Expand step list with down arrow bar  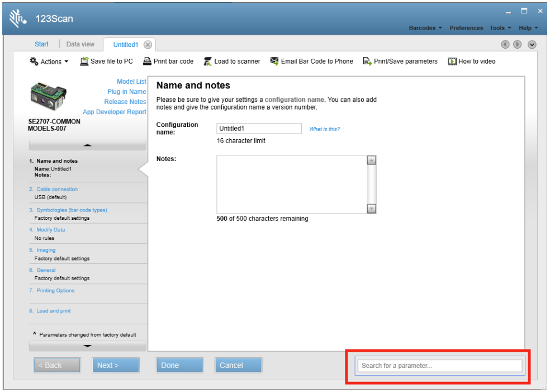[x=88, y=346]
